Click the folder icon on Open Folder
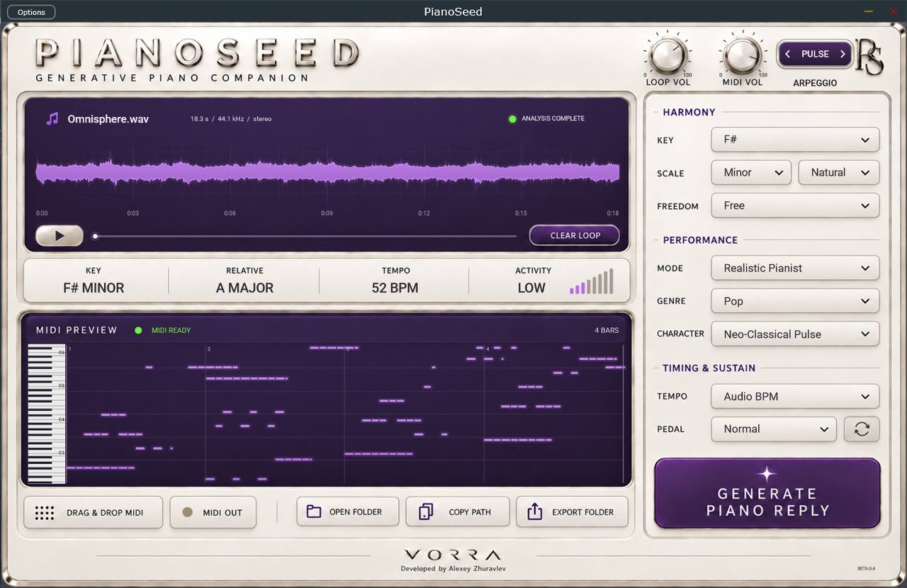This screenshot has height=588, width=907. [x=314, y=511]
